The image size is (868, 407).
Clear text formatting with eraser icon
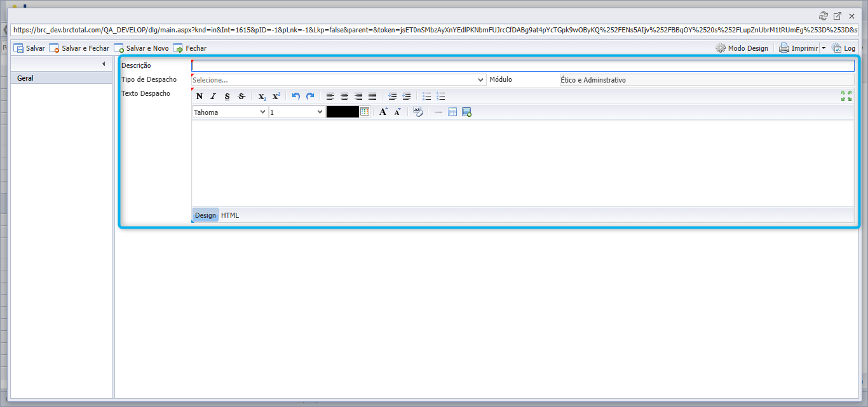tap(417, 112)
